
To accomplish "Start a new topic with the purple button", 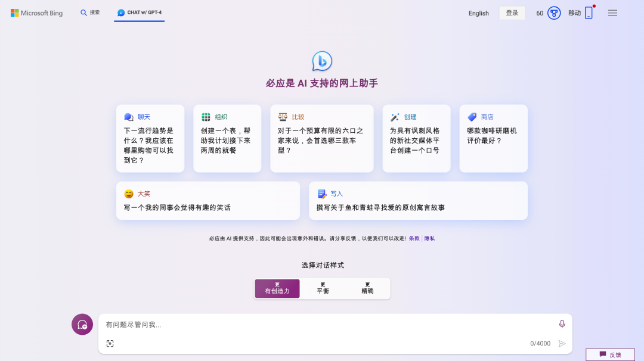I will [82, 325].
